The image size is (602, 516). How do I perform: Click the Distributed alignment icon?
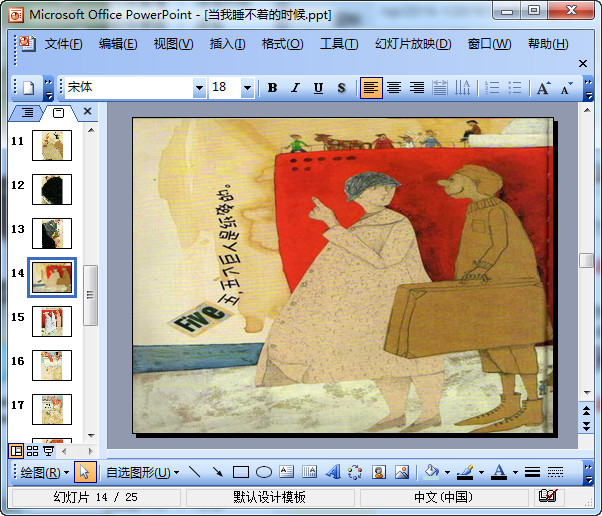tap(440, 88)
